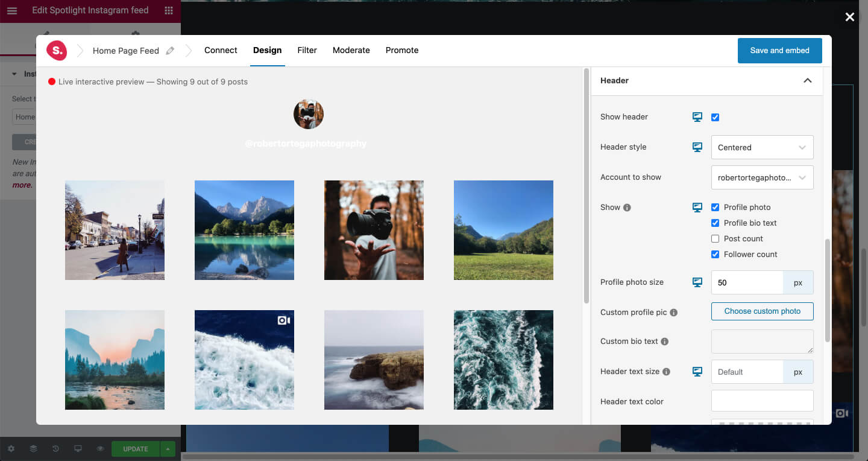Open the green meadow photo thumbnail
868x461 pixels.
pos(503,230)
